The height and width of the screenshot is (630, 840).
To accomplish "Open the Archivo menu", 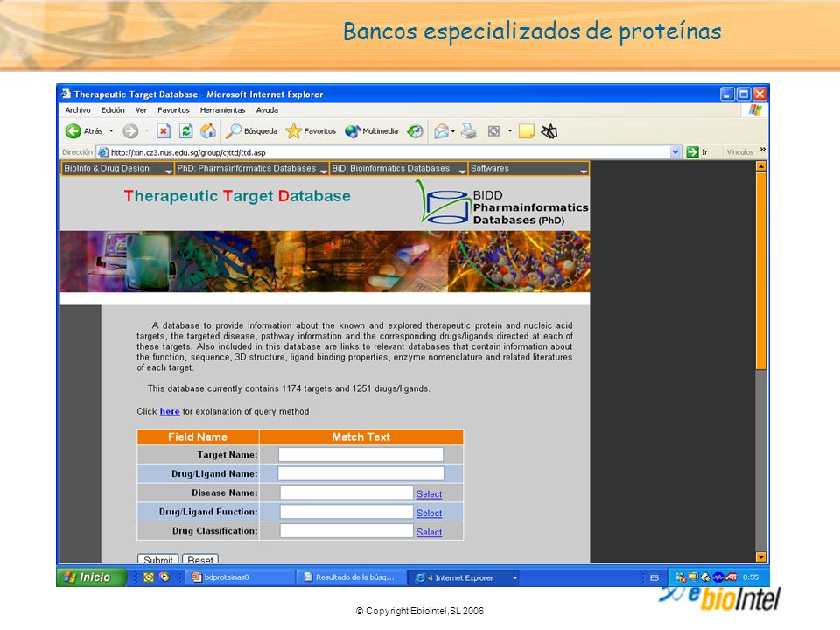I will click(x=78, y=110).
